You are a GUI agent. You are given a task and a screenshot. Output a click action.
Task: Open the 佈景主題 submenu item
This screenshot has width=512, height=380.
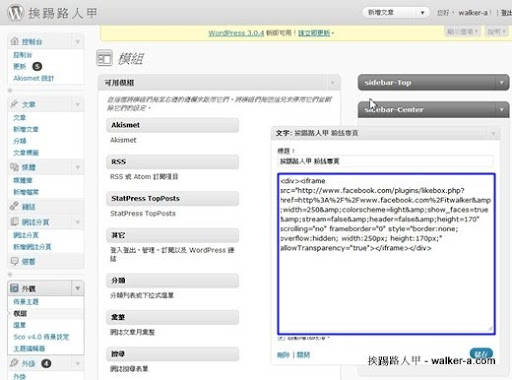point(26,302)
